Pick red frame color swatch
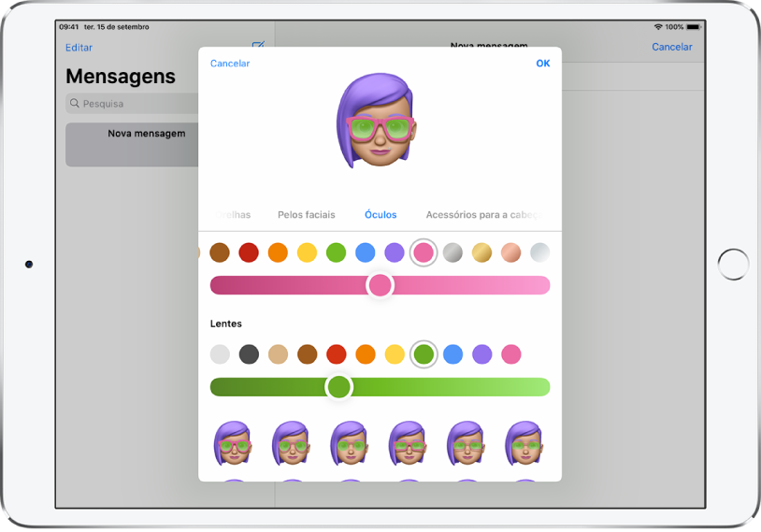Viewport: 761px width, 532px height. (x=249, y=252)
